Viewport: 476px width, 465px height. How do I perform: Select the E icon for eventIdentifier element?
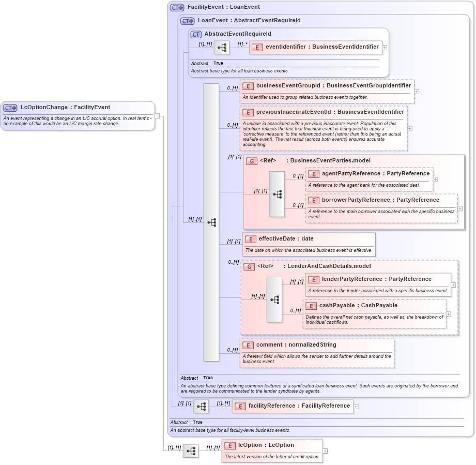(x=257, y=47)
